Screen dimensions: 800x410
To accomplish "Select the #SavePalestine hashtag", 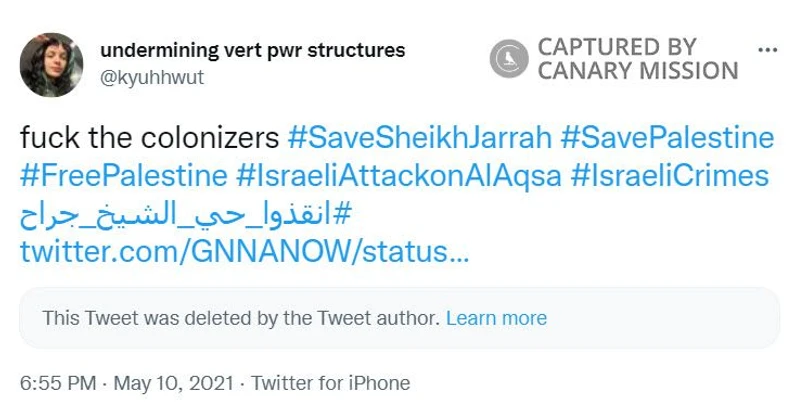I will 667,135.
